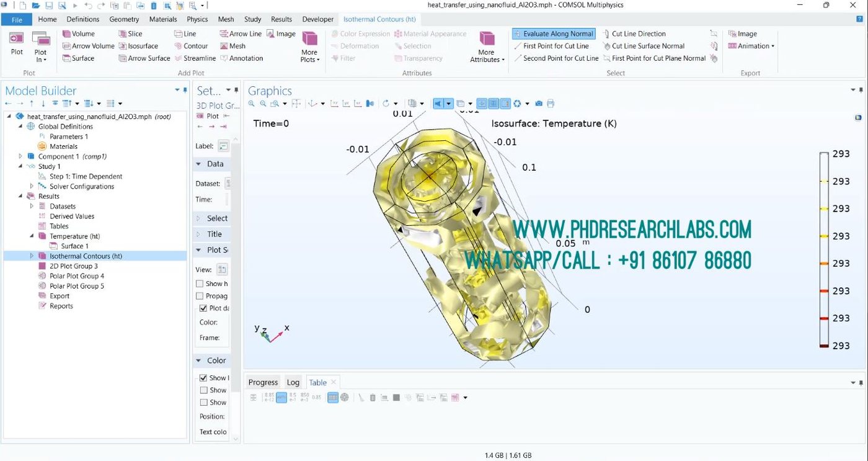
Task: Add an Isosurface plot
Action: pyautogui.click(x=138, y=46)
